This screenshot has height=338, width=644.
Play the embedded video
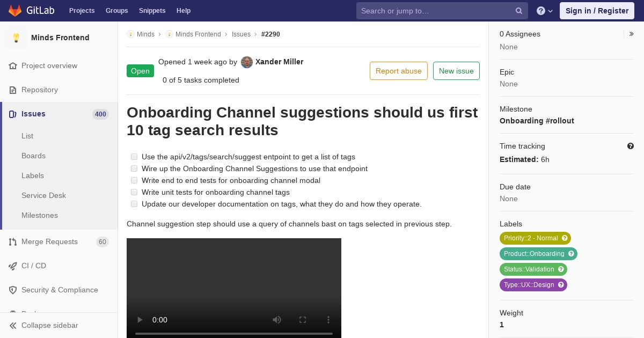[x=140, y=320]
